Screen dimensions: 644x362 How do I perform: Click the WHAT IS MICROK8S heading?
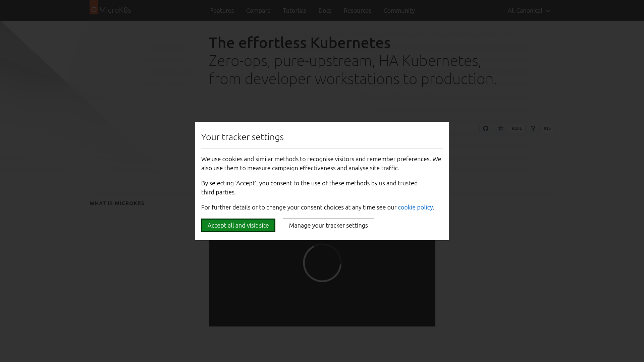pos(117,203)
